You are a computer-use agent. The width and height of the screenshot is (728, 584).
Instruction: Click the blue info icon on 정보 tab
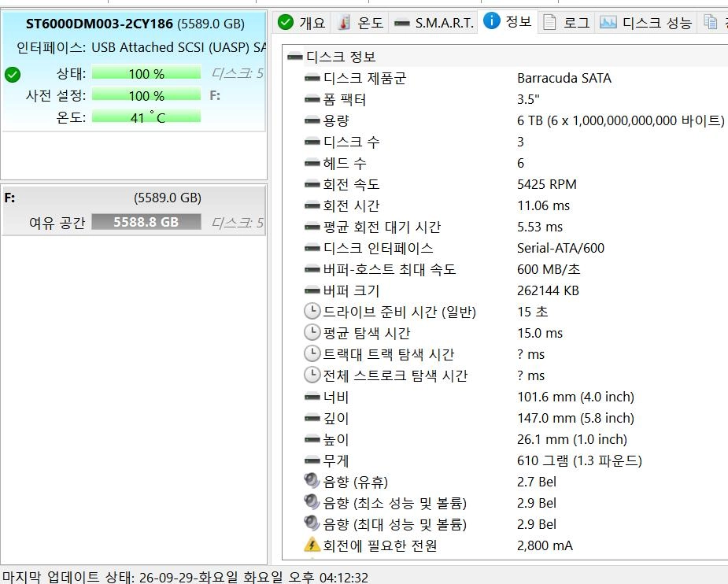click(492, 20)
